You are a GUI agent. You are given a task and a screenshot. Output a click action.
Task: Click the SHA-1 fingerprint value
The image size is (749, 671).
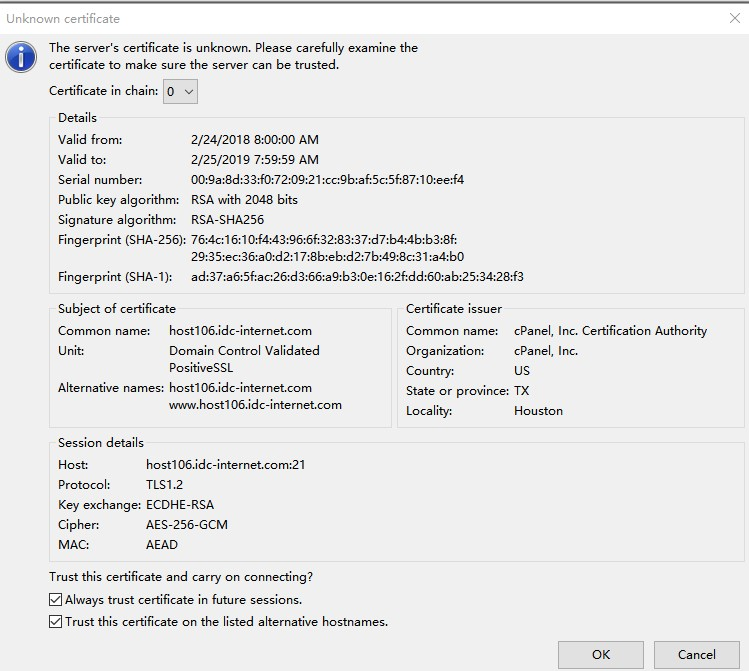point(357,277)
